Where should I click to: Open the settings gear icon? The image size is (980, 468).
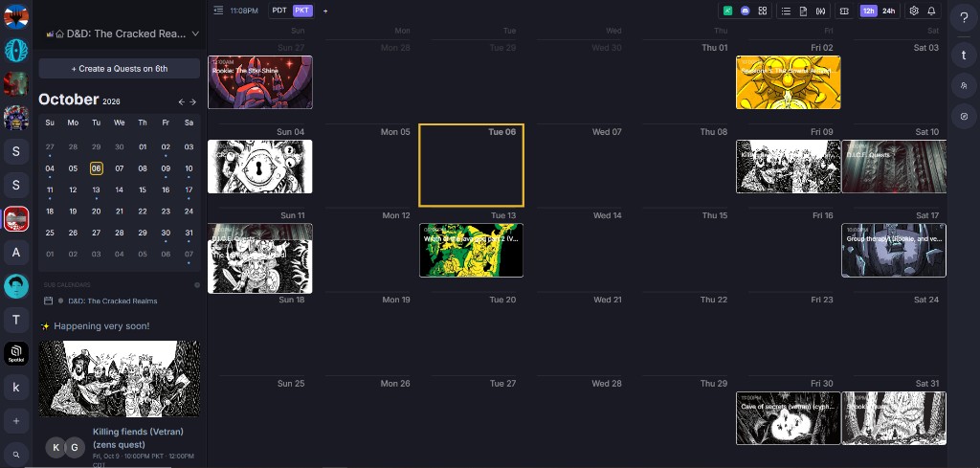click(x=914, y=11)
